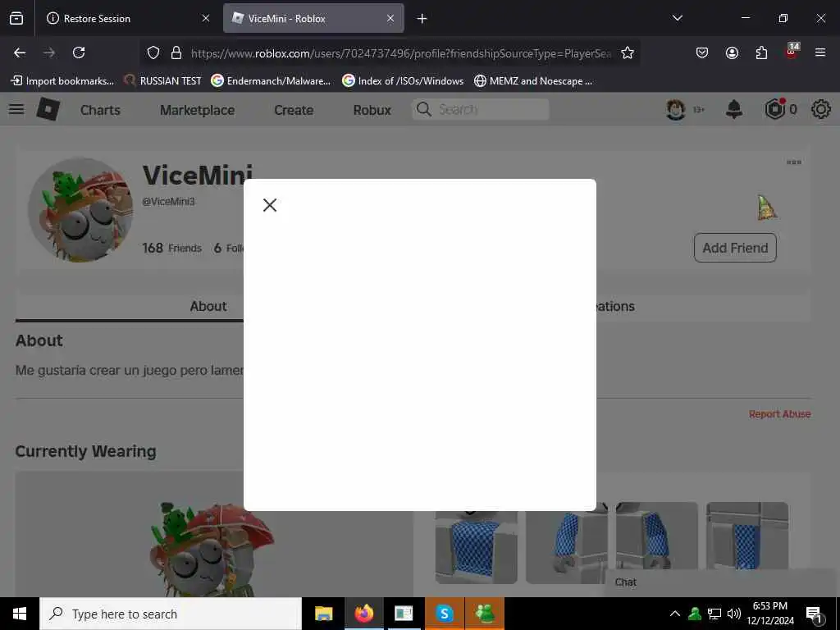Open the extensions puzzle icon
The width and height of the screenshot is (840, 630).
click(x=761, y=52)
